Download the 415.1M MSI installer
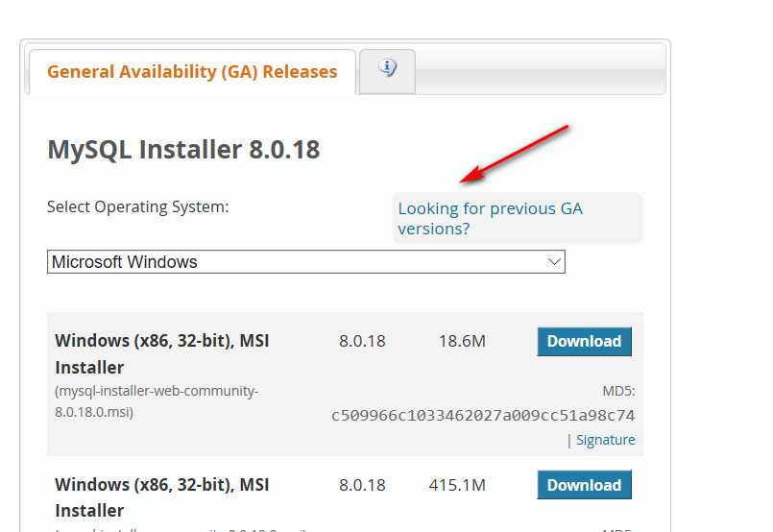 [x=584, y=485]
